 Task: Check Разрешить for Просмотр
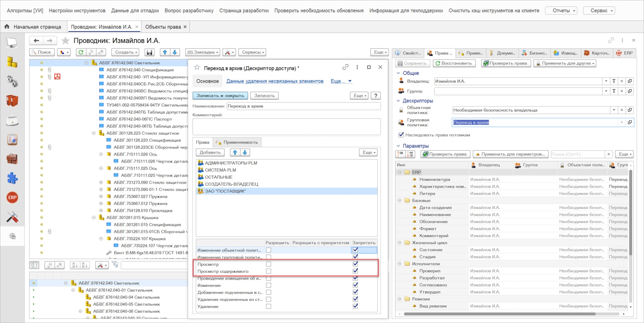(x=268, y=264)
